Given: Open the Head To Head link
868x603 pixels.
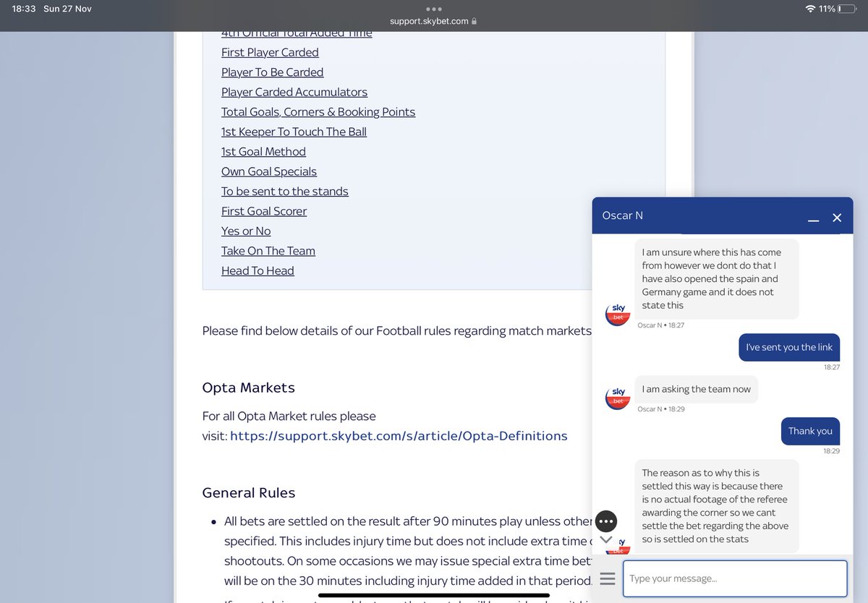Looking at the screenshot, I should pos(258,271).
